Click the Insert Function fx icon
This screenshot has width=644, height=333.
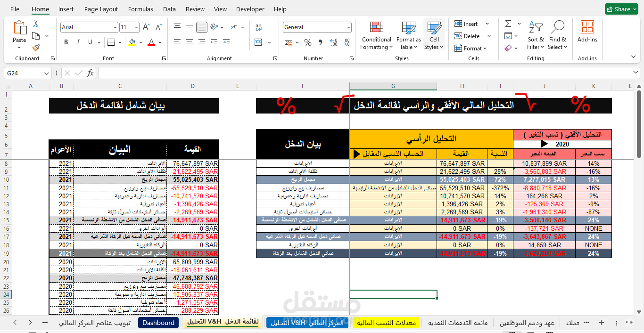[x=91, y=73]
